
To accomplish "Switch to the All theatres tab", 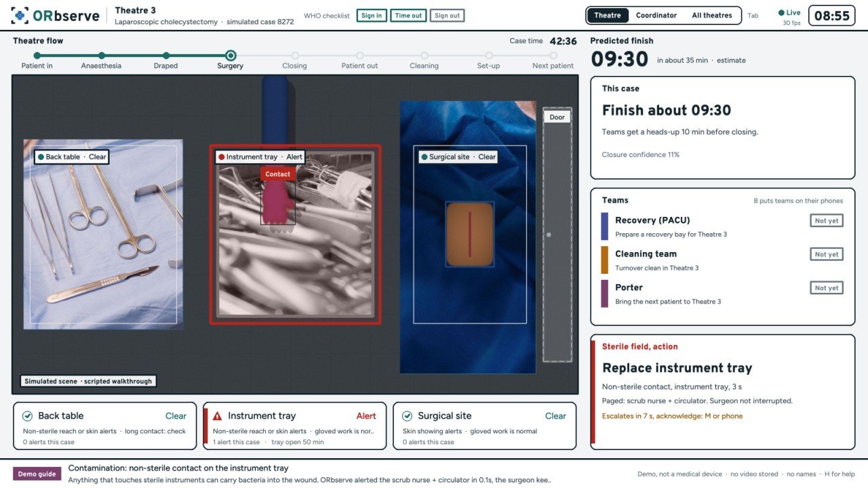I will tap(712, 15).
